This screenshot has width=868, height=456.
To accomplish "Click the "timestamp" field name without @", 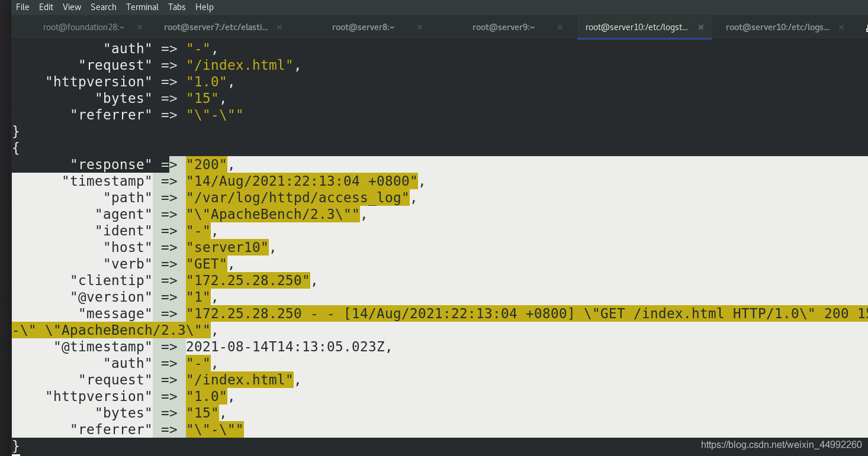I will pos(107,181).
